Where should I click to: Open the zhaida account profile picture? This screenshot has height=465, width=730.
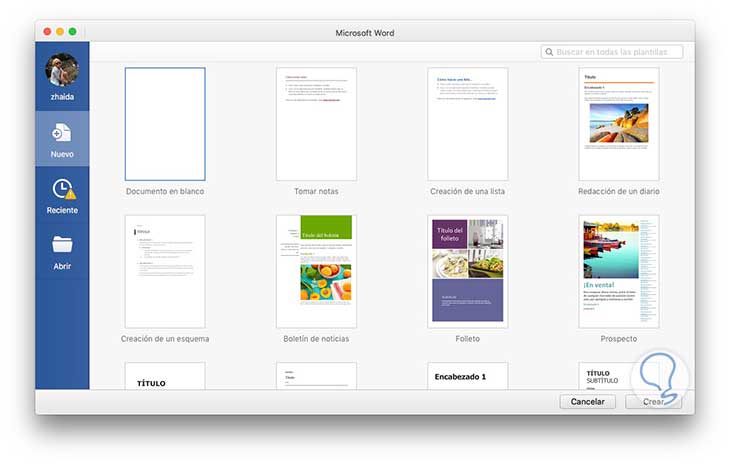(62, 70)
